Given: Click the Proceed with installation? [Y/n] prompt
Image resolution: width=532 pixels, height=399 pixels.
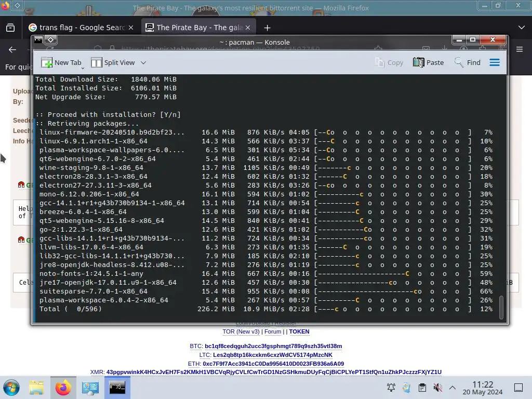Looking at the screenshot, I should pyautogui.click(x=108, y=115).
